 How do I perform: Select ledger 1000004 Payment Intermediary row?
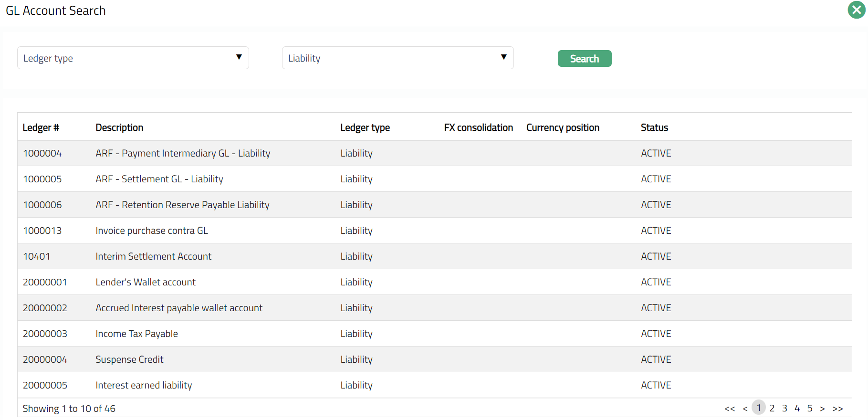click(x=183, y=153)
